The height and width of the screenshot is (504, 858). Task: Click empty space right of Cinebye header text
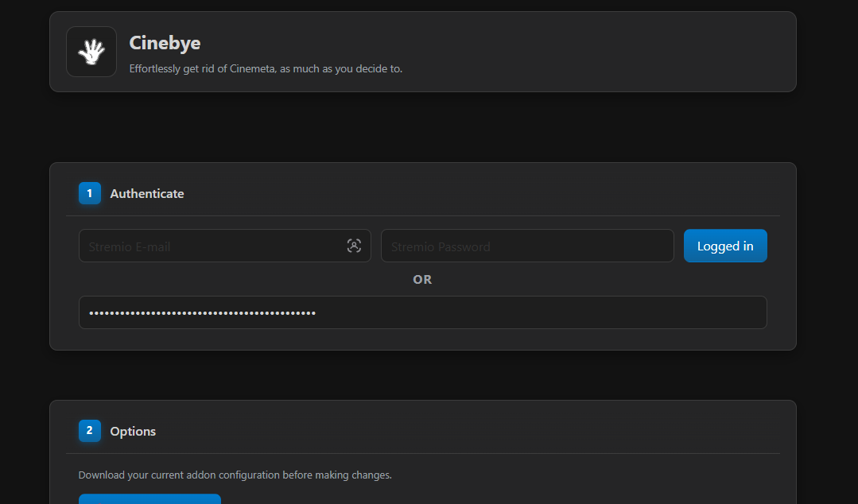click(x=604, y=52)
